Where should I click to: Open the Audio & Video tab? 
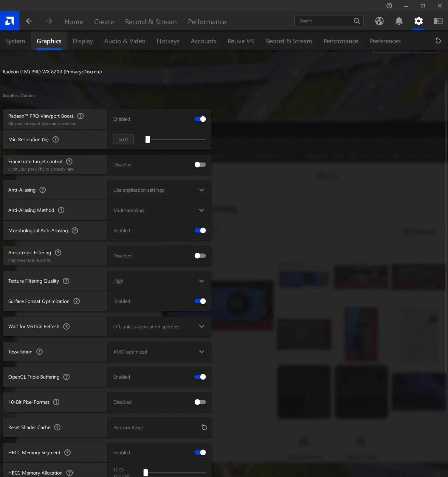pyautogui.click(x=125, y=41)
